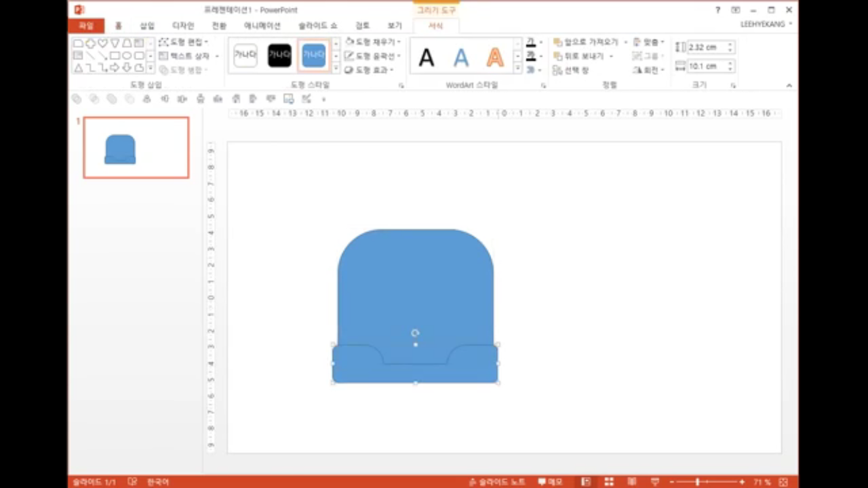Start slide show from status bar icon

[x=655, y=482]
